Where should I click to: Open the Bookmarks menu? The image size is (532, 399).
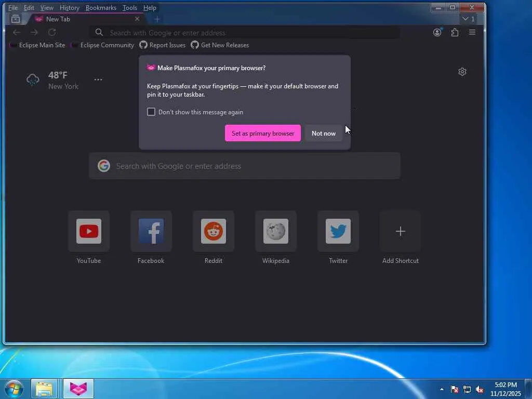[x=101, y=7]
